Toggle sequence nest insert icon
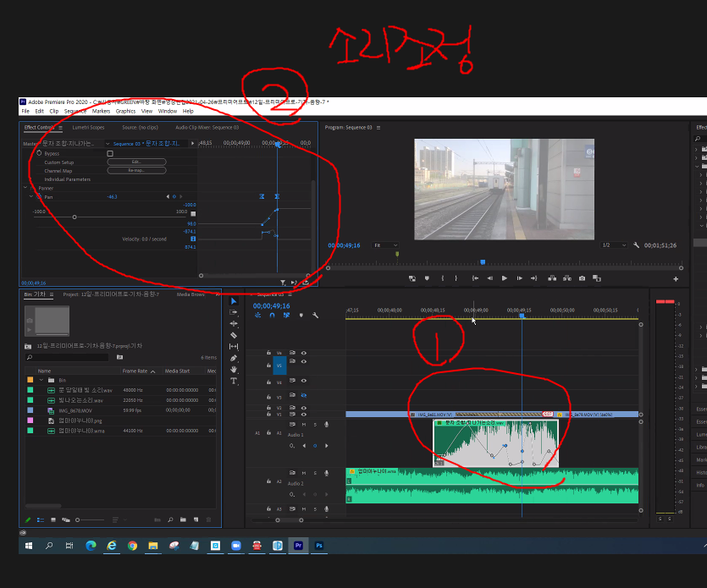 pyautogui.click(x=258, y=316)
